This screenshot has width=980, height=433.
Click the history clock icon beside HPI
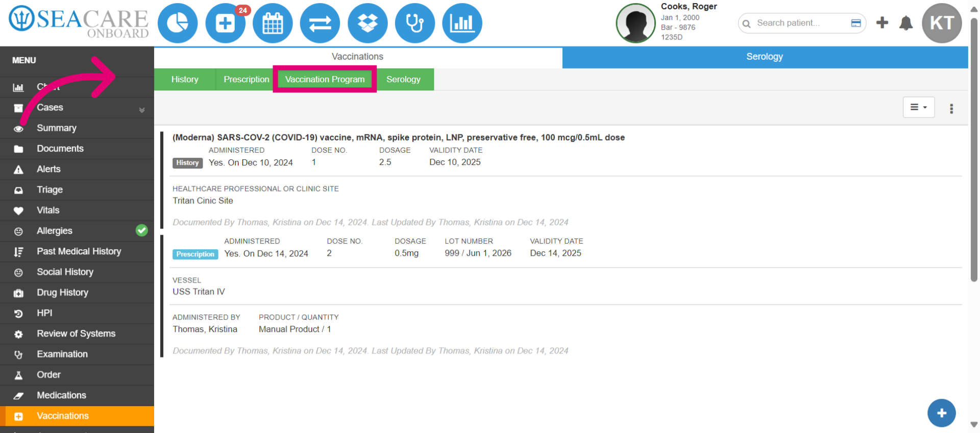coord(18,314)
